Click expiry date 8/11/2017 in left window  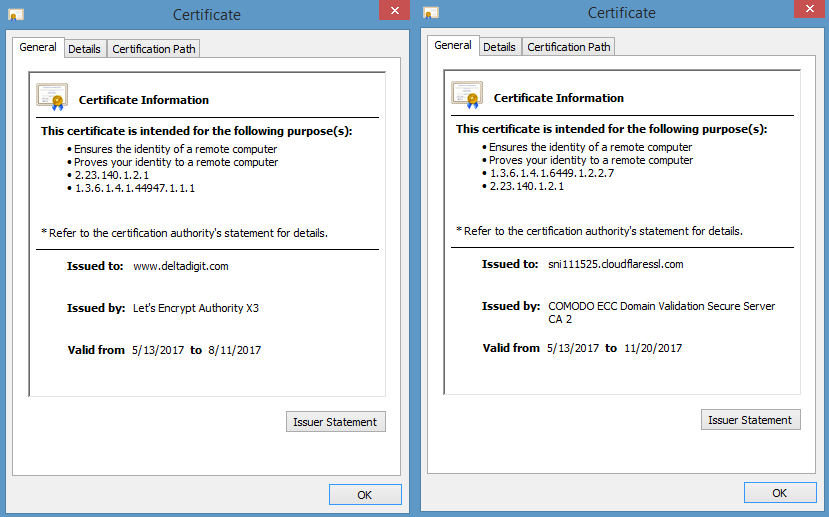(235, 350)
